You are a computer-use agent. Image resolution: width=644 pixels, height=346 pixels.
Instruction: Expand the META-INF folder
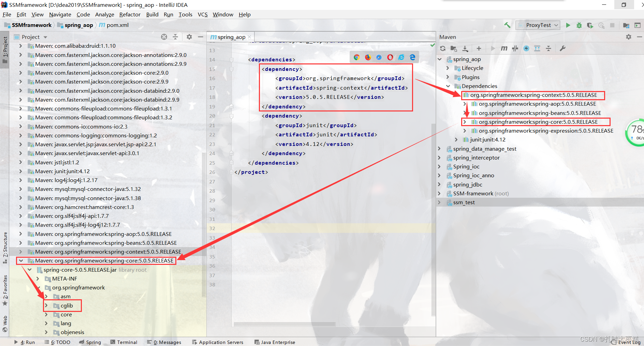point(38,279)
